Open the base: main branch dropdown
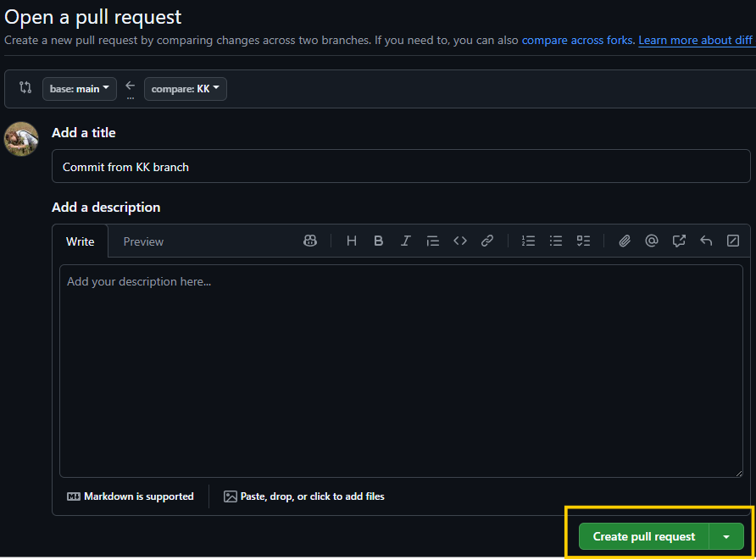 tap(80, 89)
